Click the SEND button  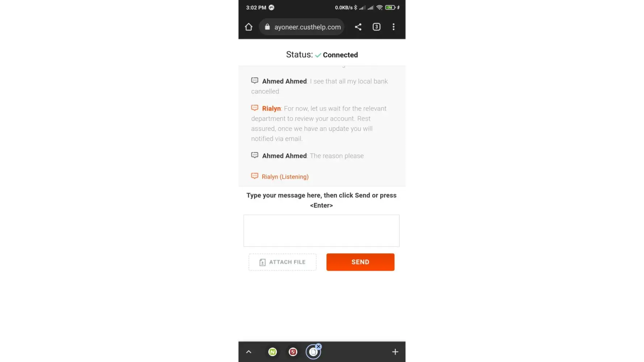point(360,262)
